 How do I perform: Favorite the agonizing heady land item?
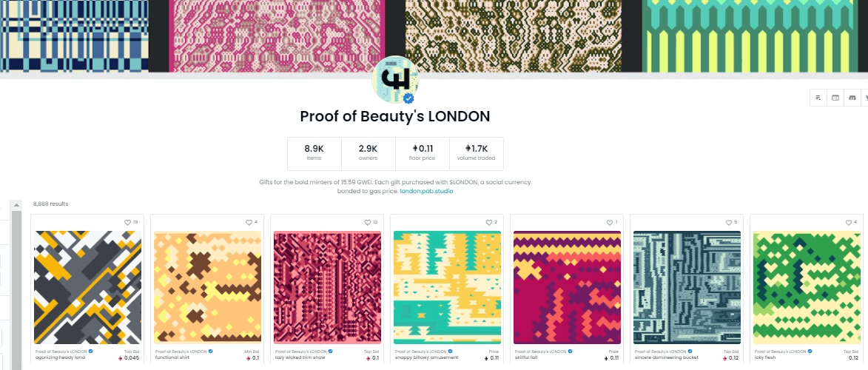tap(127, 223)
